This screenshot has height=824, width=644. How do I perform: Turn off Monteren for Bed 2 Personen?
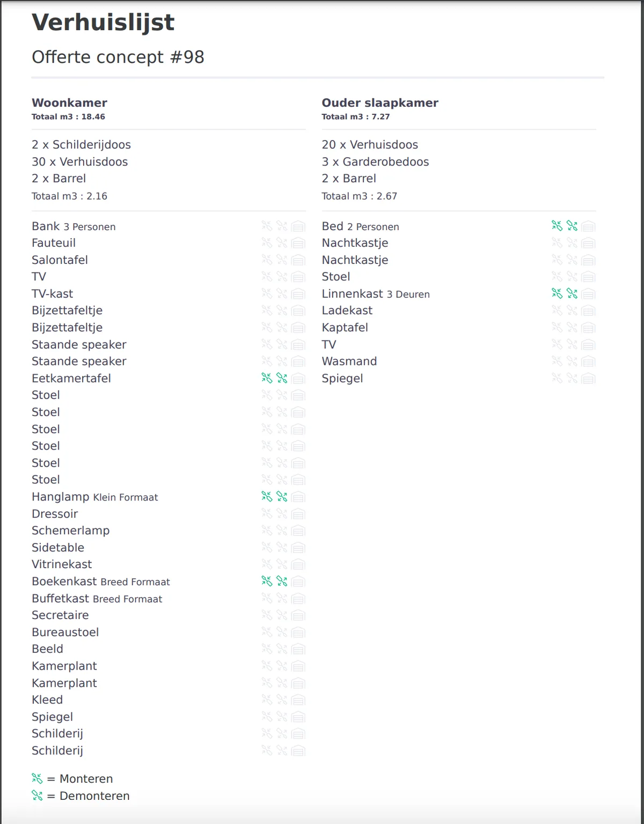pos(557,226)
